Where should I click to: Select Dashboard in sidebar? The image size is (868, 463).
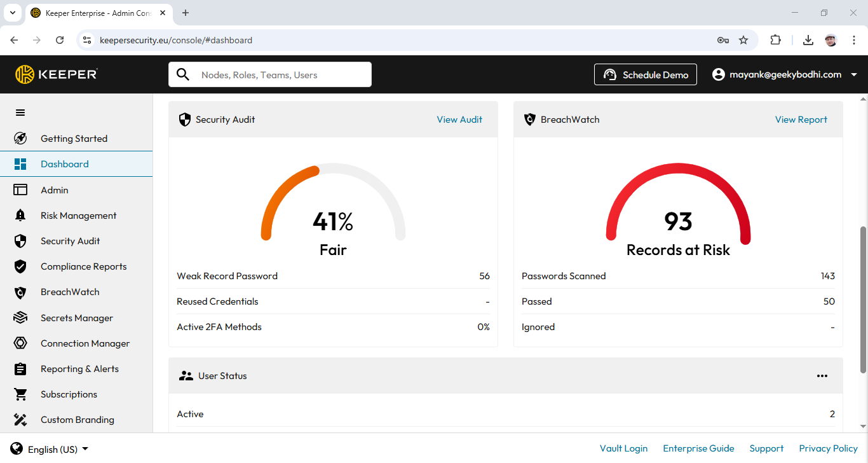click(x=76, y=164)
